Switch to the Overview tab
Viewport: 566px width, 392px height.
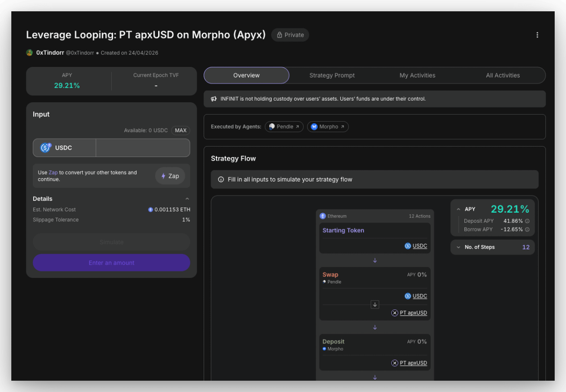click(246, 75)
